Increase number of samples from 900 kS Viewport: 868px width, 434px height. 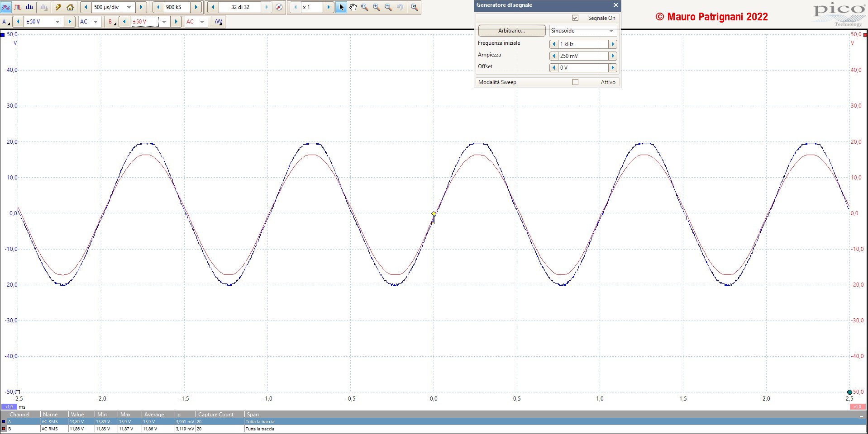point(196,7)
